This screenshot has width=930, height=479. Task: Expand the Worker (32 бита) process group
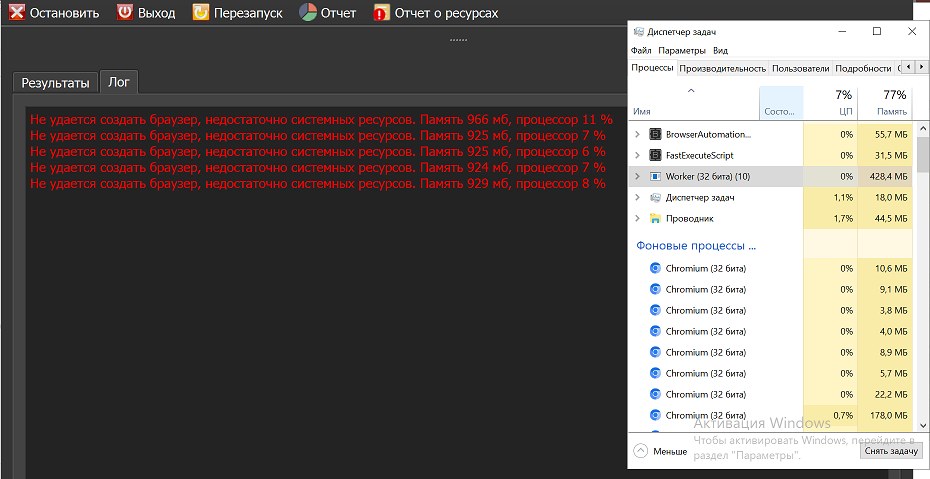click(x=638, y=176)
